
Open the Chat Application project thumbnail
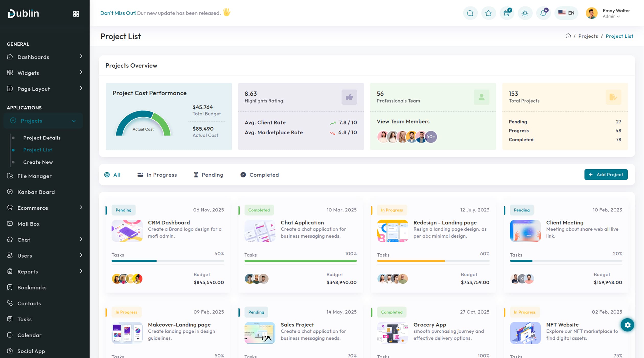(260, 231)
